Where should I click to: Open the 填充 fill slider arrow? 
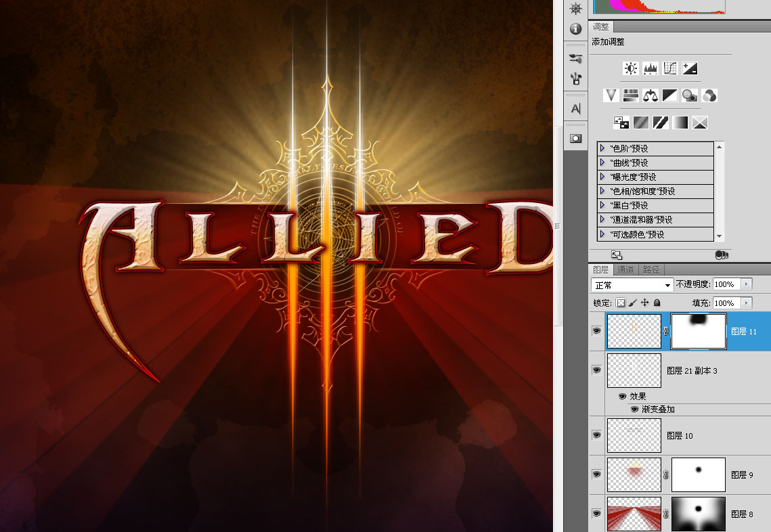click(747, 303)
